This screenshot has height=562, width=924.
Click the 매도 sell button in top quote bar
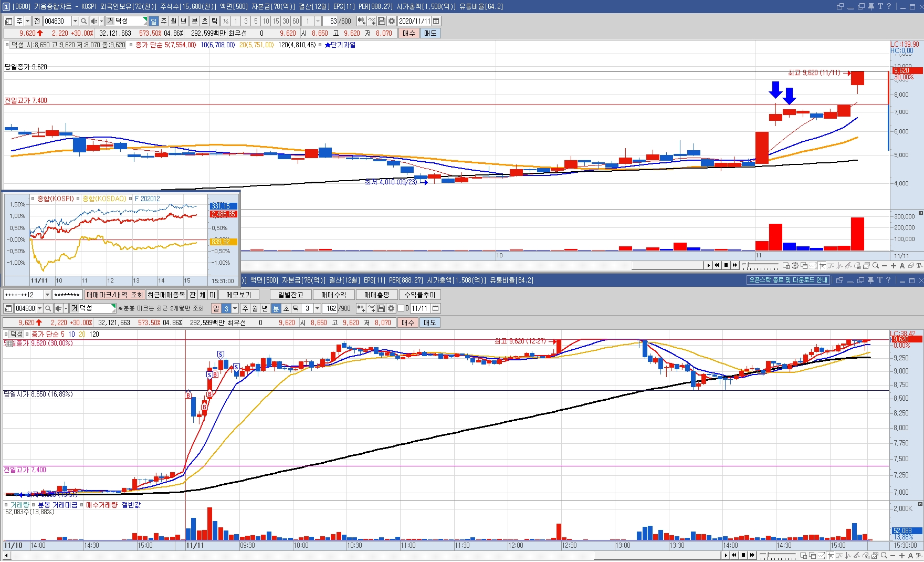tap(430, 33)
